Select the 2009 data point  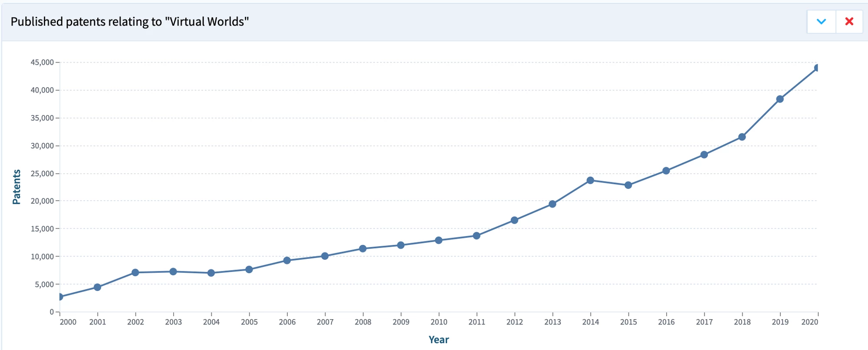tap(401, 245)
